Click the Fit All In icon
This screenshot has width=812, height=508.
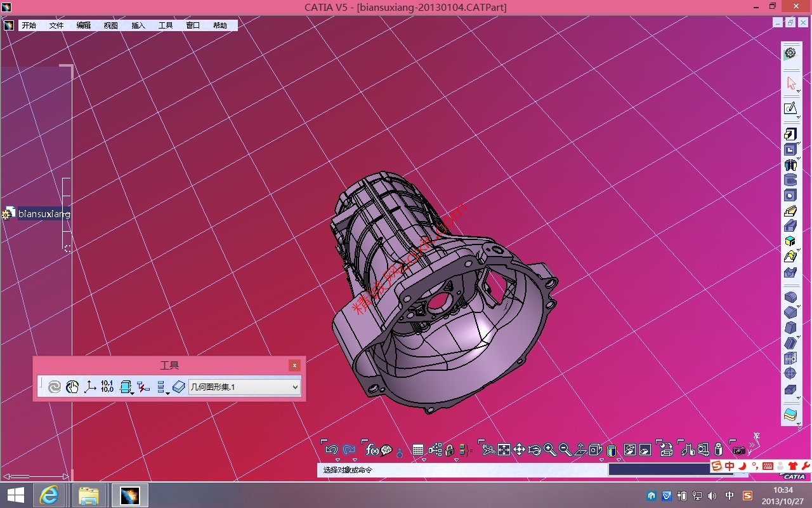pos(504,450)
